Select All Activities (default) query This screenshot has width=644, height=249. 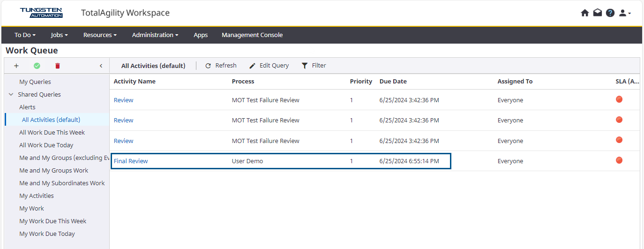(x=51, y=120)
